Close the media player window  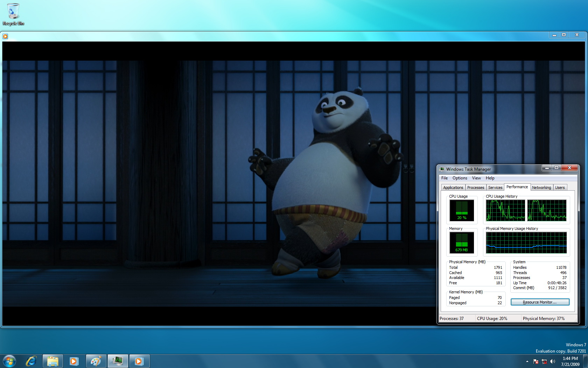pos(577,35)
